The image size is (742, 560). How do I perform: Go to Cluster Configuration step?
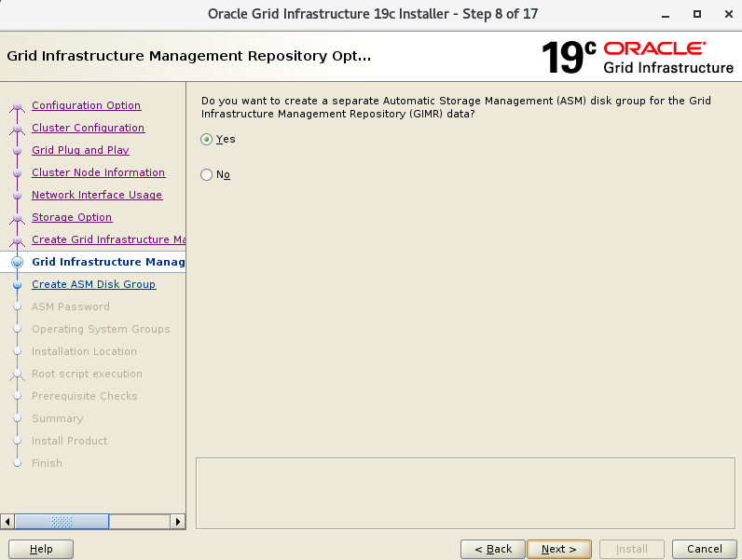tap(88, 128)
